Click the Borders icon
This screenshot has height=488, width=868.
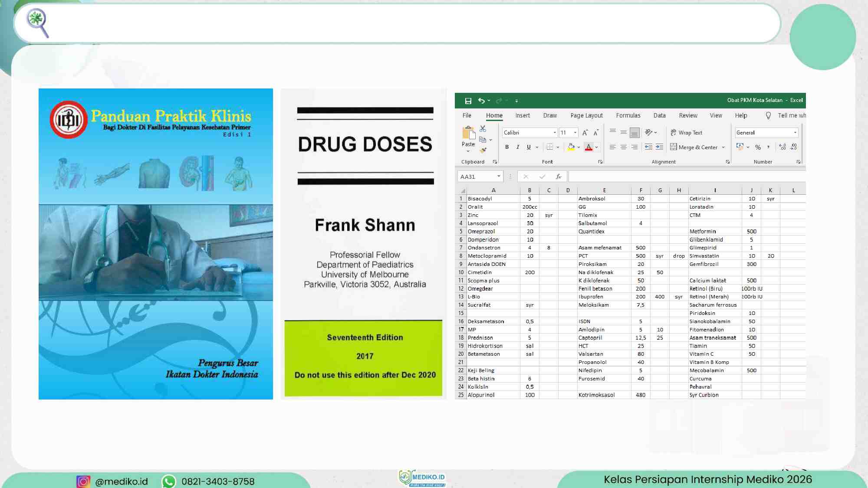(x=550, y=147)
